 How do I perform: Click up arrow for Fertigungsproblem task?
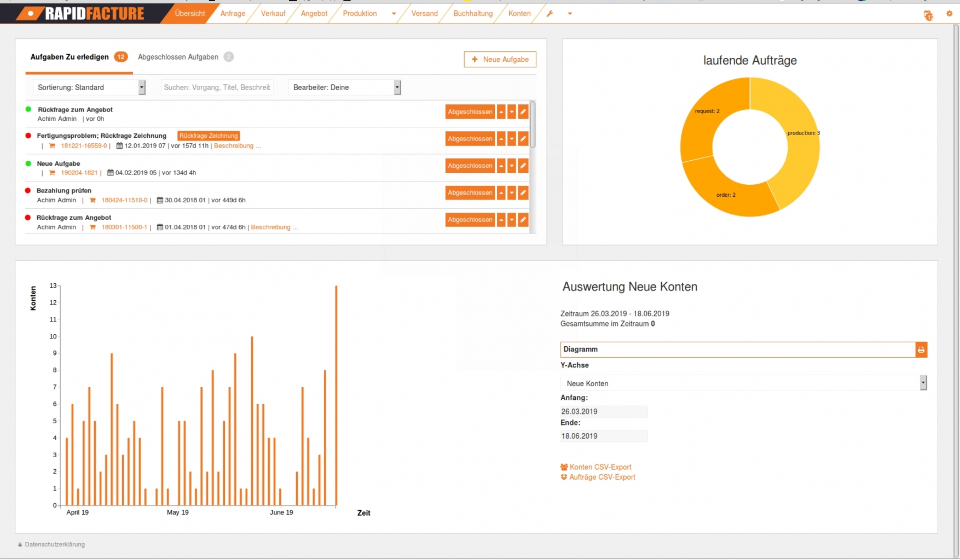point(501,139)
